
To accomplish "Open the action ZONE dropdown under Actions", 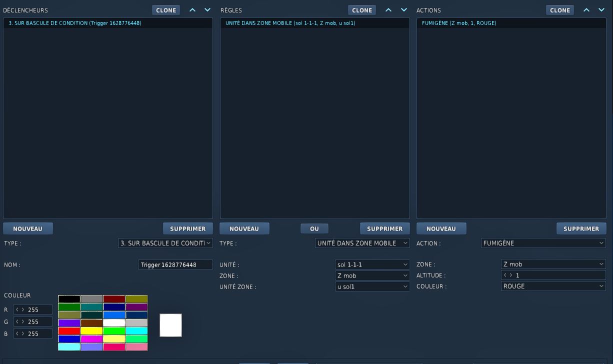I will pos(553,264).
